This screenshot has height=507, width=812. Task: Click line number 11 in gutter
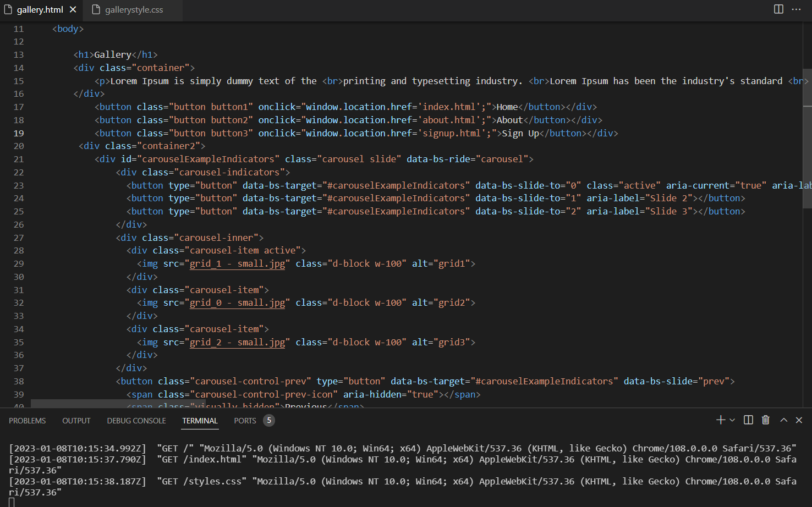click(19, 29)
